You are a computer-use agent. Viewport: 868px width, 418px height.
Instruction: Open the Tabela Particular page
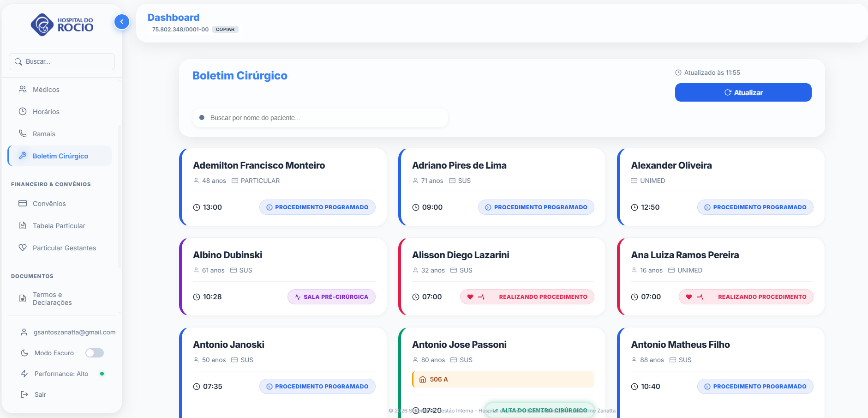(x=59, y=226)
